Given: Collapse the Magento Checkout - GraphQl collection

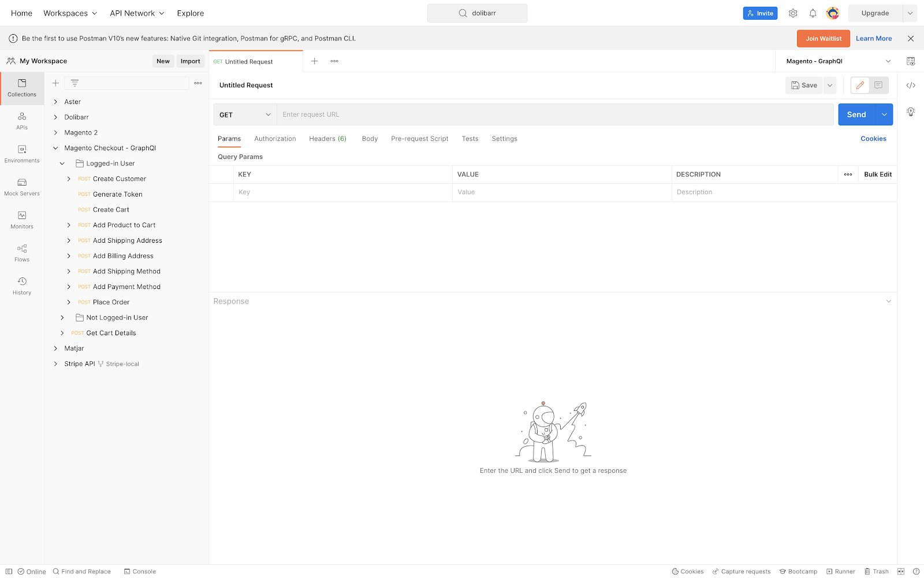Looking at the screenshot, I should [x=55, y=148].
